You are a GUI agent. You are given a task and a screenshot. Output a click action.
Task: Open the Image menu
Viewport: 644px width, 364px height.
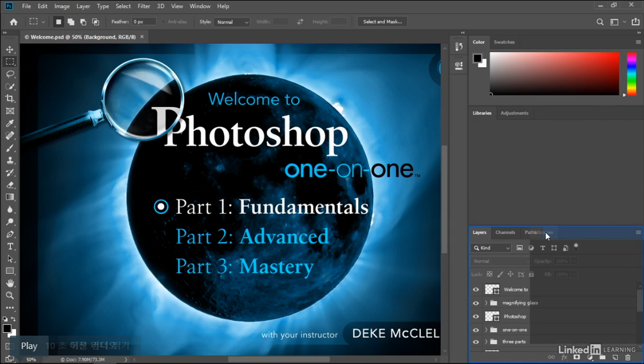click(x=62, y=6)
